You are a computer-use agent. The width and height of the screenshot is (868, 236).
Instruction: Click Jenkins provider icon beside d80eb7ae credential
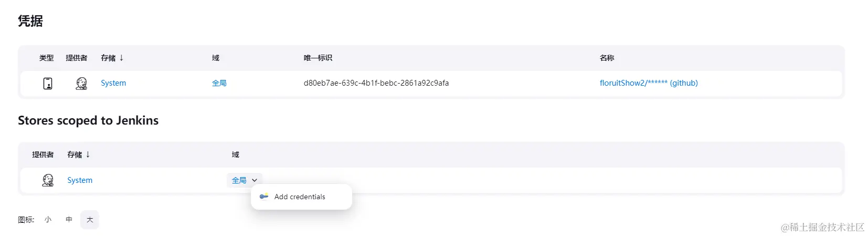81,83
